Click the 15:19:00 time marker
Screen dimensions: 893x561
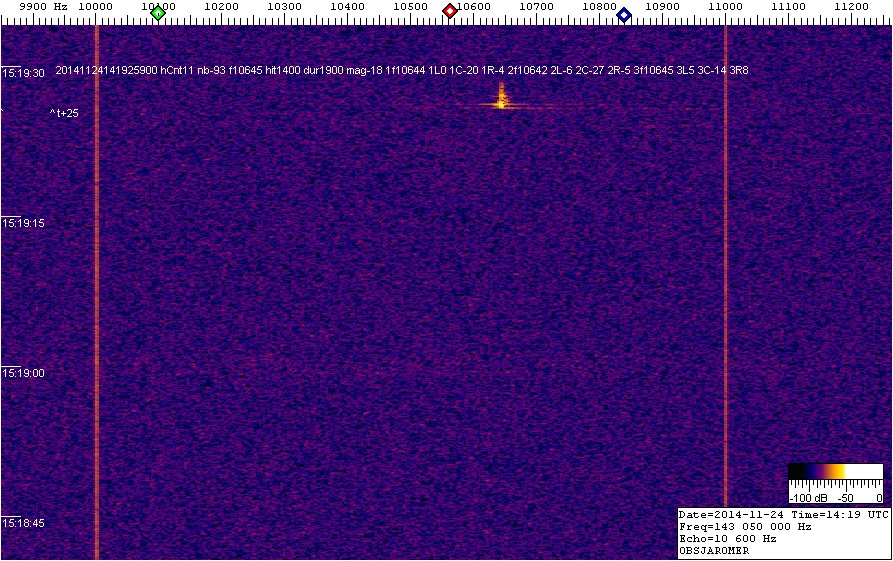click(24, 373)
